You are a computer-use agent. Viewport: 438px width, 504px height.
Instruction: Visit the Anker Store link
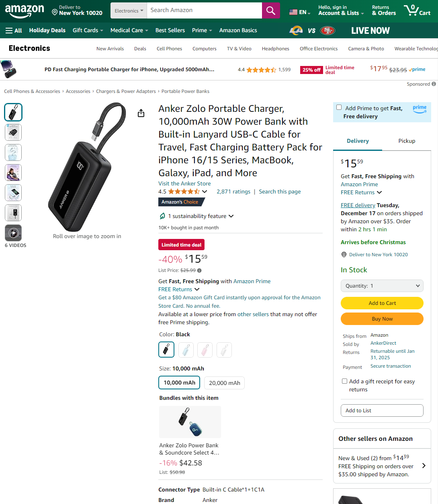(x=184, y=183)
